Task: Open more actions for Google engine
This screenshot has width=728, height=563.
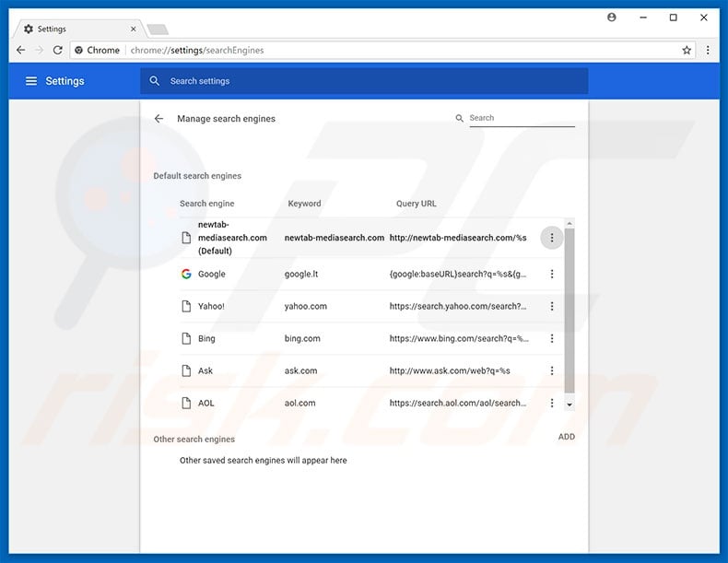Action: pos(552,274)
